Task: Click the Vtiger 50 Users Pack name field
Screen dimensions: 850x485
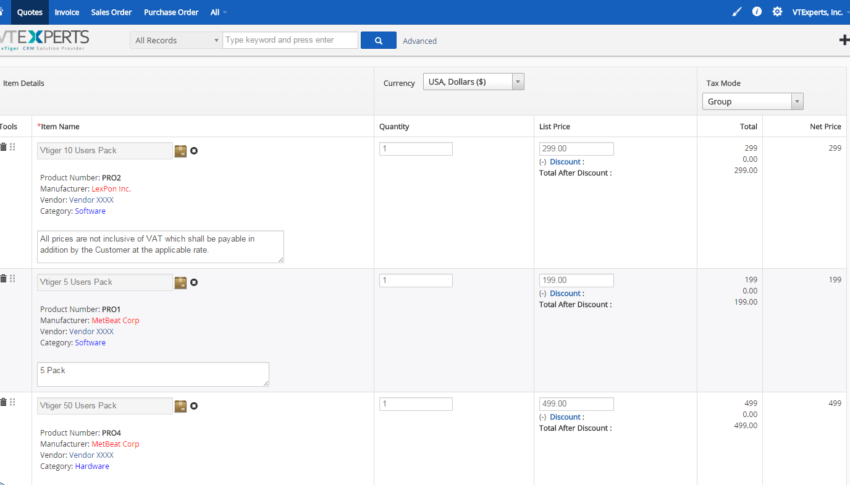Action: pos(105,405)
